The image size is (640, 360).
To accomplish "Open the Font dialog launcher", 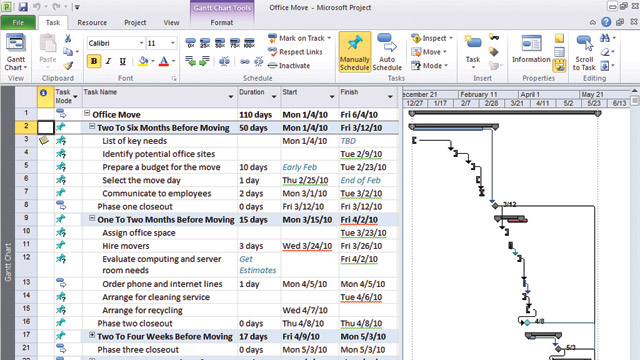I will [174, 78].
